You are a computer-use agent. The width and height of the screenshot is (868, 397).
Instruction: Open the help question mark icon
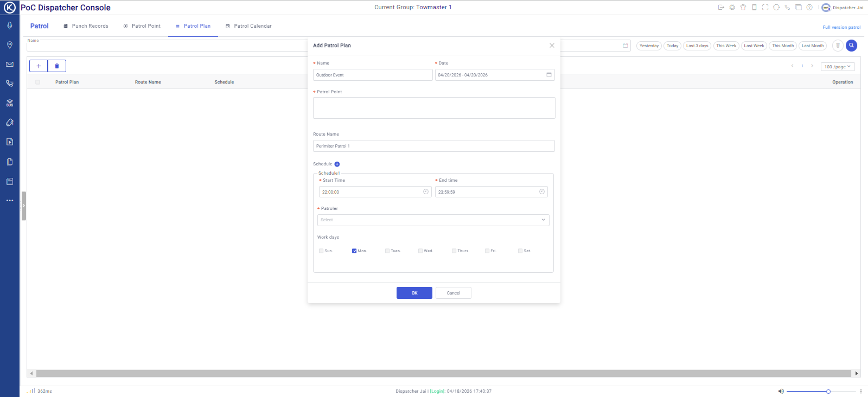click(809, 8)
